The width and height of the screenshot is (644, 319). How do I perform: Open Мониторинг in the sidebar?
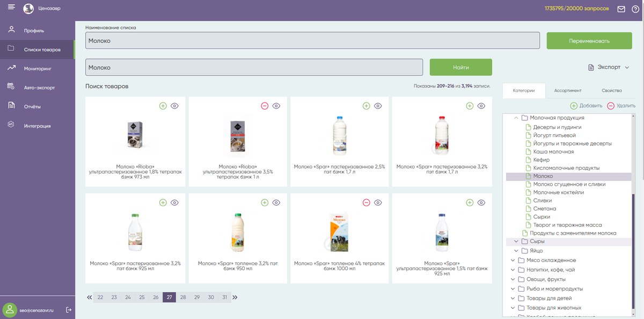click(x=38, y=69)
